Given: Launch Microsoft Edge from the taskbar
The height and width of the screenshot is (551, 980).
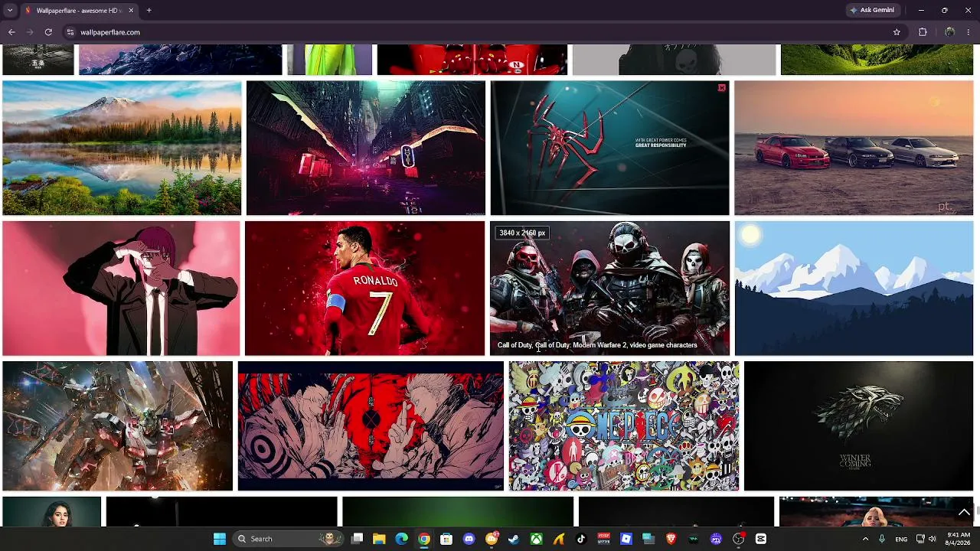Looking at the screenshot, I should click(401, 539).
